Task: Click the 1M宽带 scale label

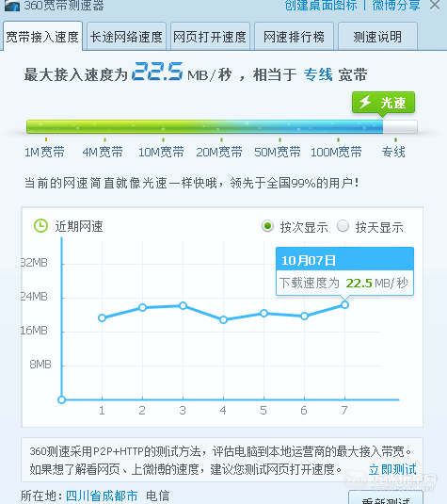Action: [44, 152]
